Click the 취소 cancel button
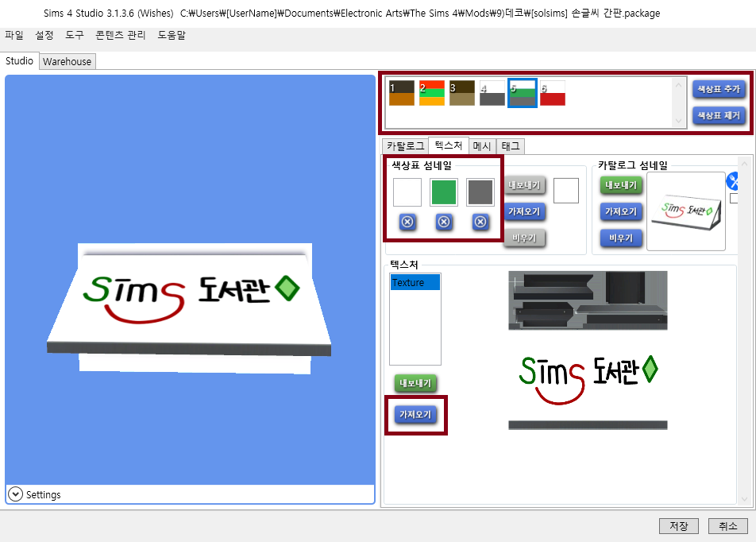The height and width of the screenshot is (542, 756). coord(728,526)
